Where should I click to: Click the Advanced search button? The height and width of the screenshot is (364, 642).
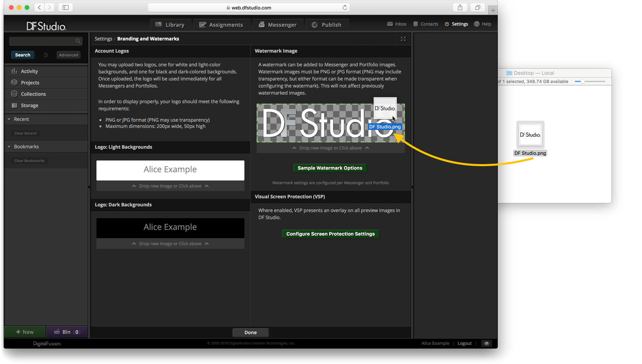[x=68, y=55]
